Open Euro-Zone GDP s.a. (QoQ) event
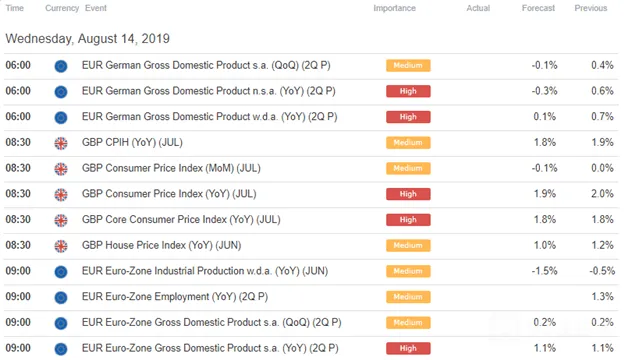624x360 pixels. click(212, 322)
